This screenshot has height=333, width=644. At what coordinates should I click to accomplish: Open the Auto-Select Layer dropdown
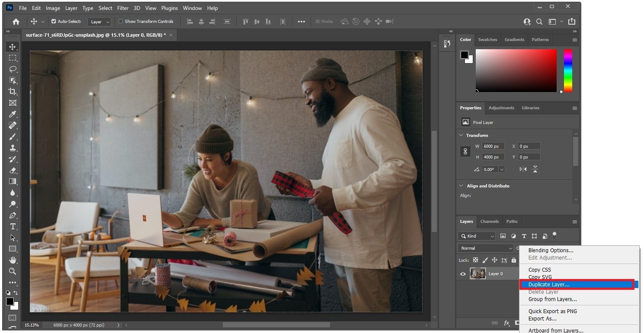(99, 22)
